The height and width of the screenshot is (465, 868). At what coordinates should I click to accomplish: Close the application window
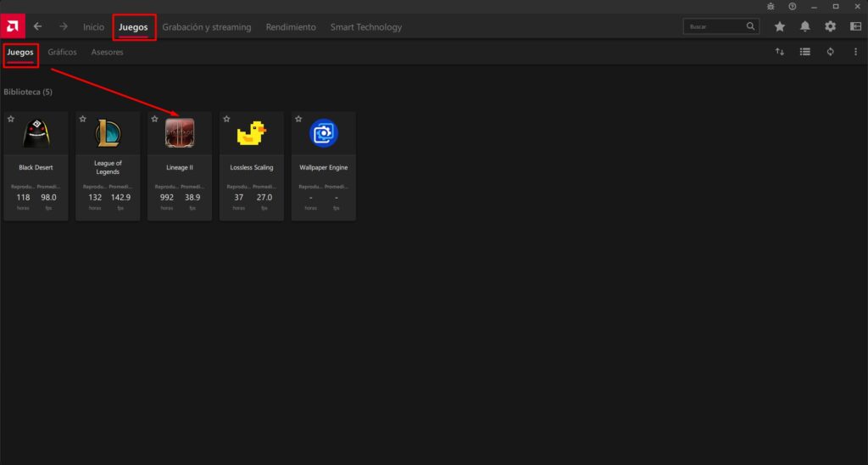tap(858, 7)
